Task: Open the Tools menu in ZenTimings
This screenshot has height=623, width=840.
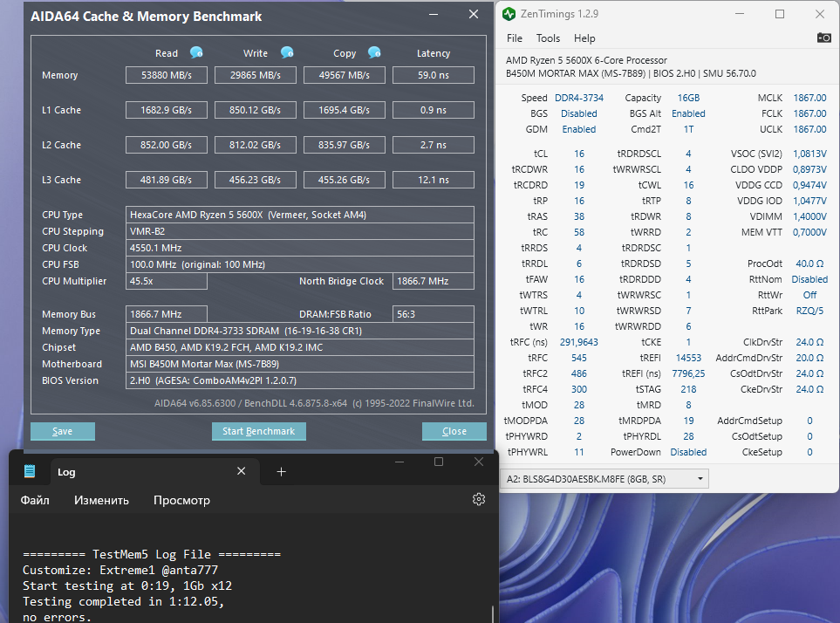Action: 548,38
